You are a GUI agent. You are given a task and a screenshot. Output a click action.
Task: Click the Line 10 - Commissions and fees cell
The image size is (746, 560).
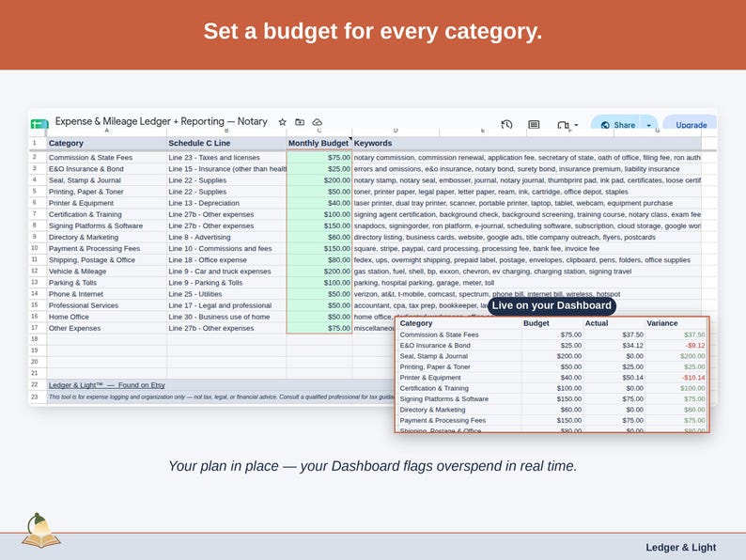click(226, 249)
